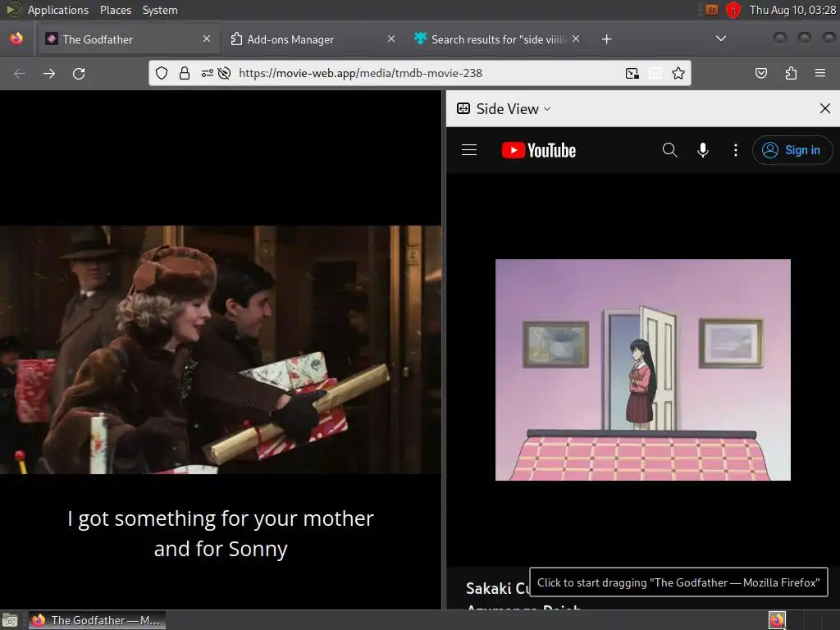View site security lock information
The height and width of the screenshot is (630, 840).
point(185,73)
